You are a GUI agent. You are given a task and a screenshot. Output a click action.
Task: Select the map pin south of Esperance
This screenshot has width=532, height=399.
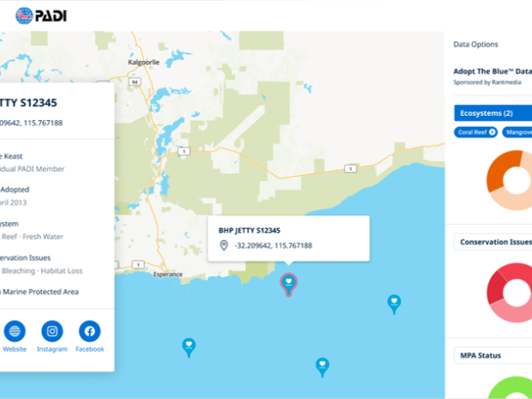189,348
